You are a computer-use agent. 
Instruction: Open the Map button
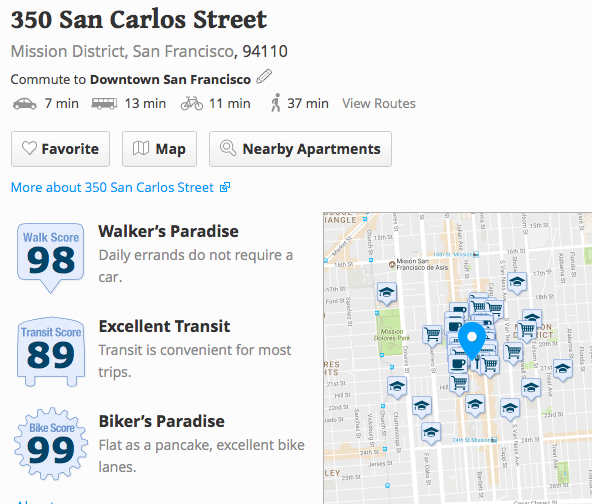pos(159,149)
